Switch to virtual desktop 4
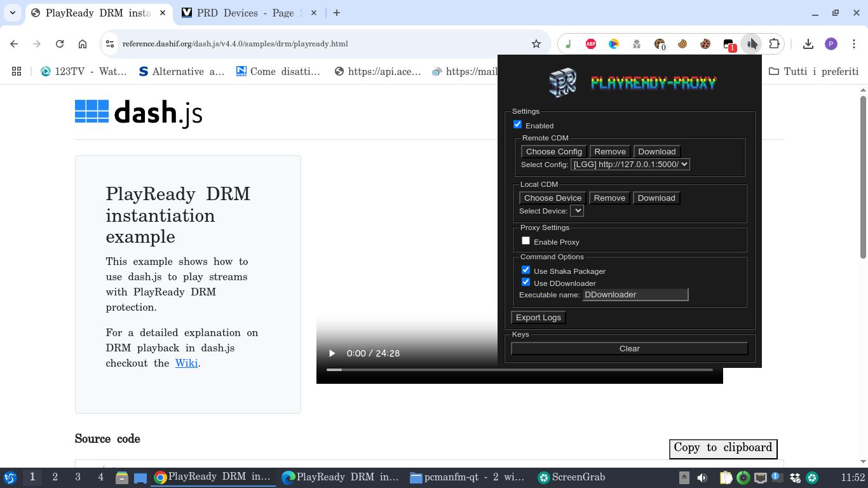Viewport: 868px width, 488px height. coord(100,477)
